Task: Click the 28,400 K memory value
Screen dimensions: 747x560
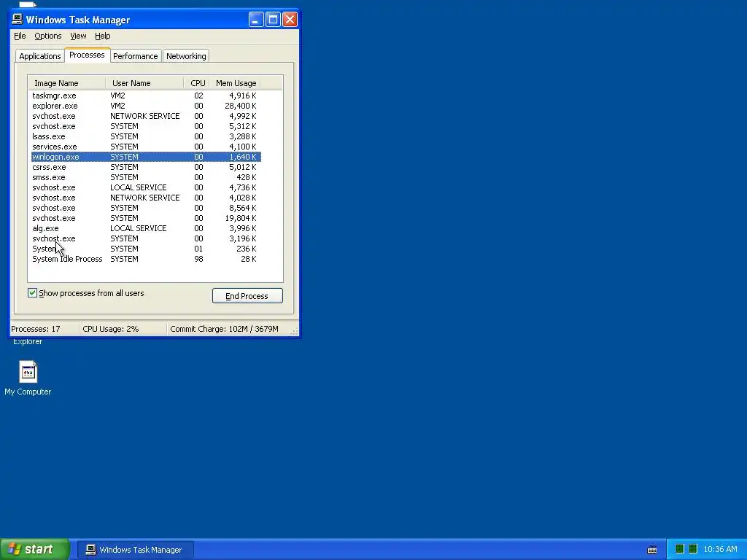Action: click(241, 106)
